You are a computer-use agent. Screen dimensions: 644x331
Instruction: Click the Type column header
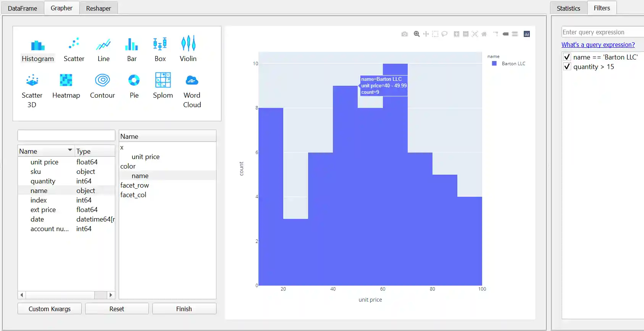coord(95,151)
